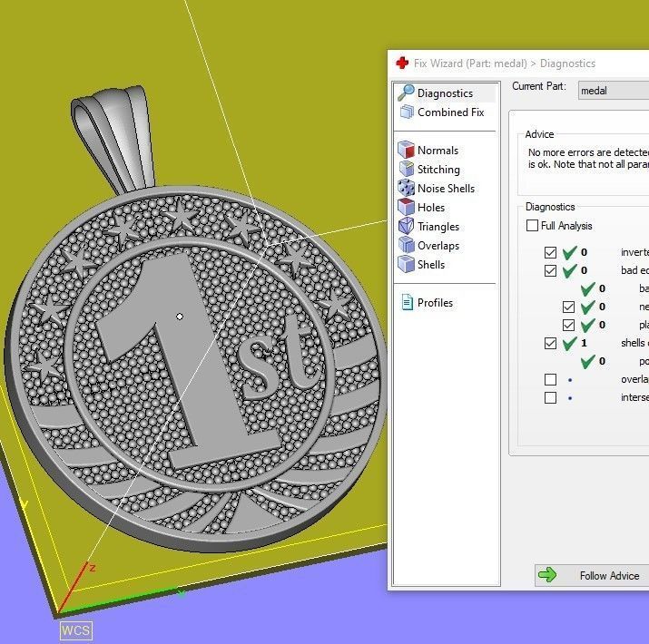The width and height of the screenshot is (649, 644).
Task: Click the Fix Wizard Diagnostics title text
Action: [x=505, y=63]
